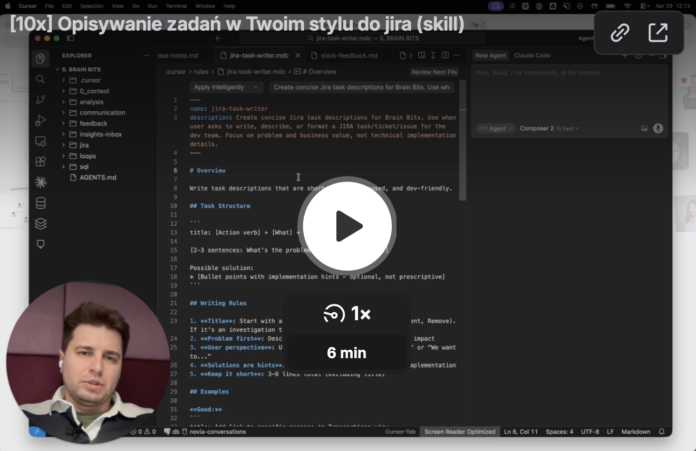Click the errors and warnings status item

143,431
